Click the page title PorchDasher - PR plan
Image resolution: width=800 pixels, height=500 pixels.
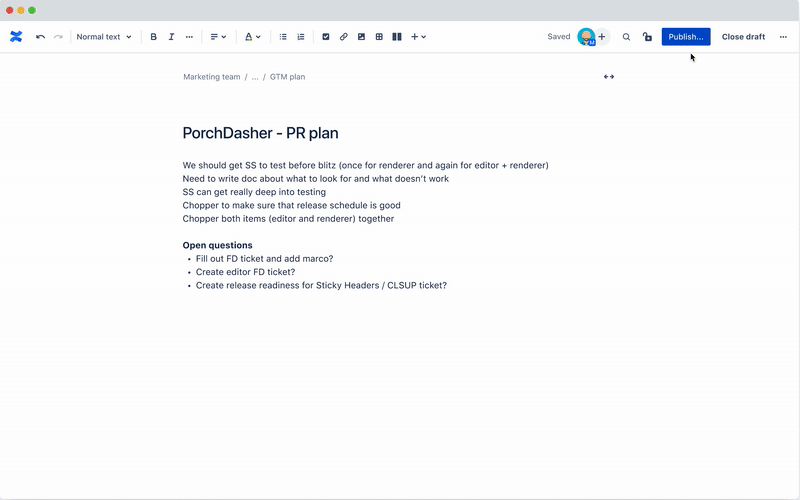(261, 133)
